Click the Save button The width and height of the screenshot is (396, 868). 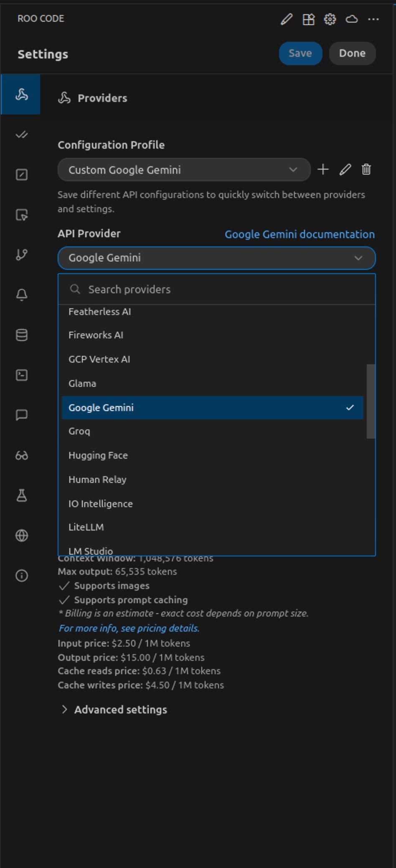(x=300, y=53)
